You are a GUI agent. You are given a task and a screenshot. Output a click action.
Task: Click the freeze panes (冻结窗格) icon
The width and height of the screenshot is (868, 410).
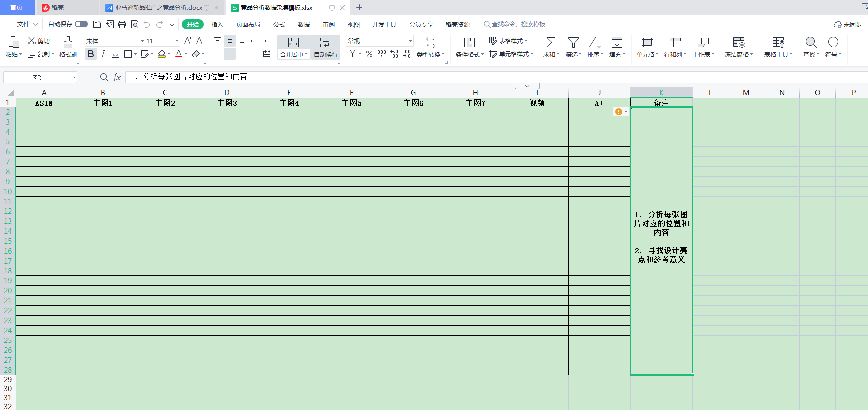(739, 43)
